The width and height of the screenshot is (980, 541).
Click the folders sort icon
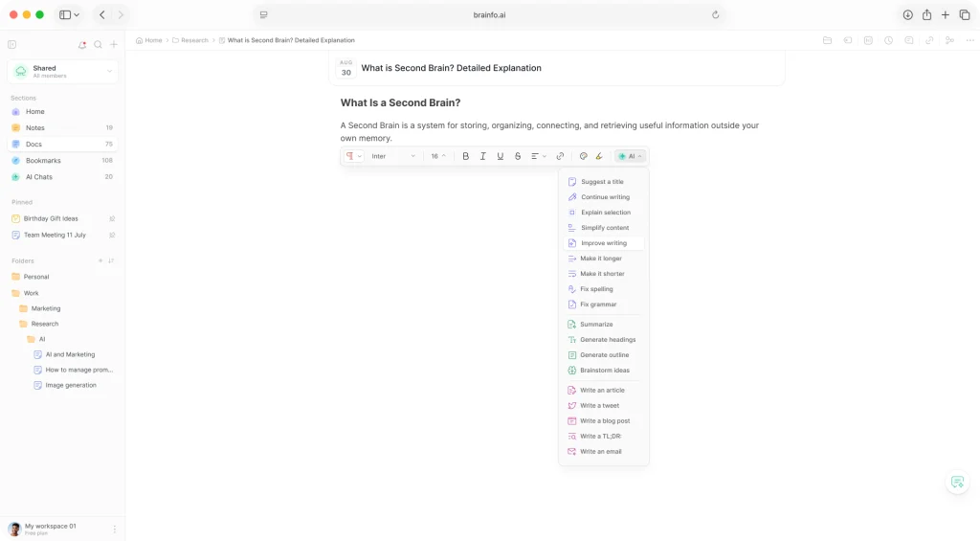(111, 260)
